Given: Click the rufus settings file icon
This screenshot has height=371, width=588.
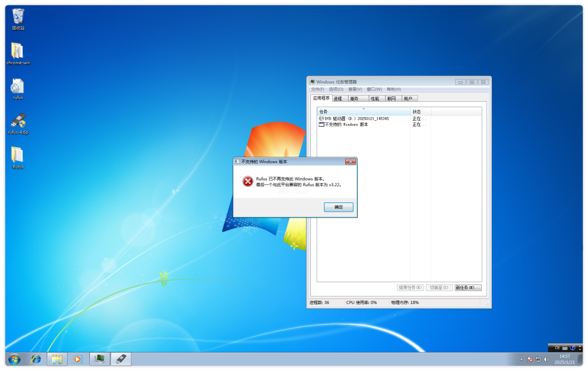Looking at the screenshot, I should point(18,87).
